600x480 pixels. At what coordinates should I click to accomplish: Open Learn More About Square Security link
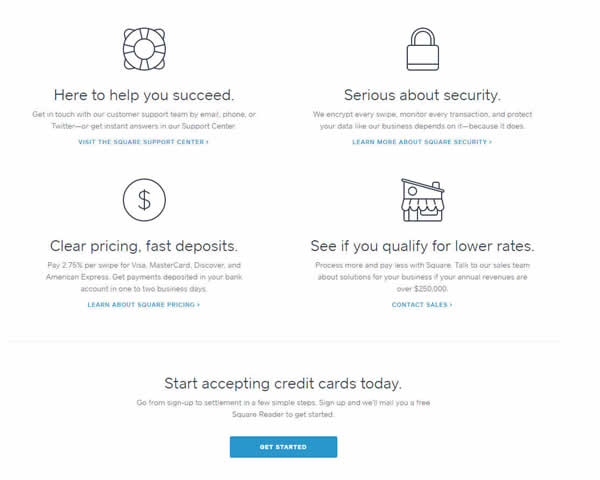[422, 142]
